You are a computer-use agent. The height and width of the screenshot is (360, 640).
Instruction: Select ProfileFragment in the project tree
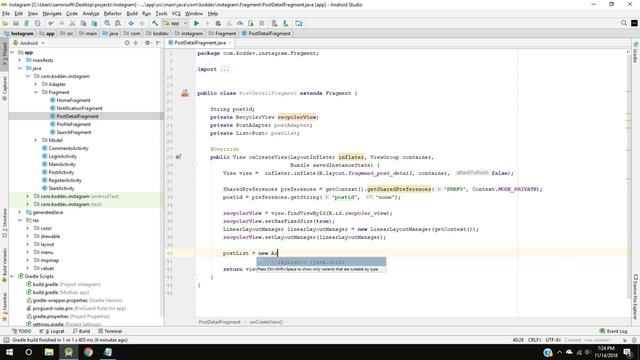point(74,124)
